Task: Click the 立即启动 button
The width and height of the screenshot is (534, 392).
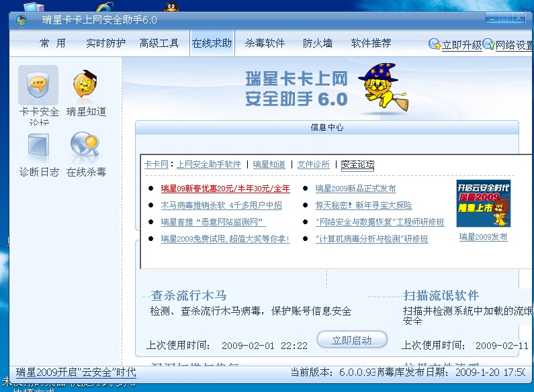Action: 352,340
